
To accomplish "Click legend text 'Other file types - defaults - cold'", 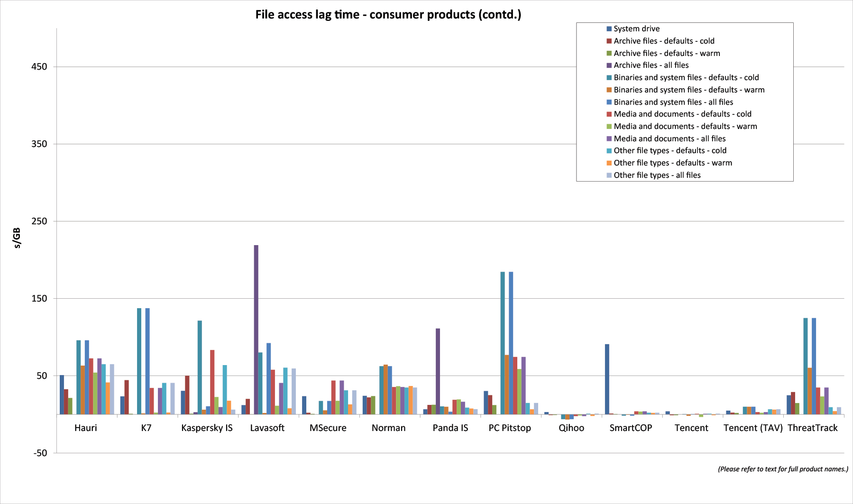I will coord(670,151).
